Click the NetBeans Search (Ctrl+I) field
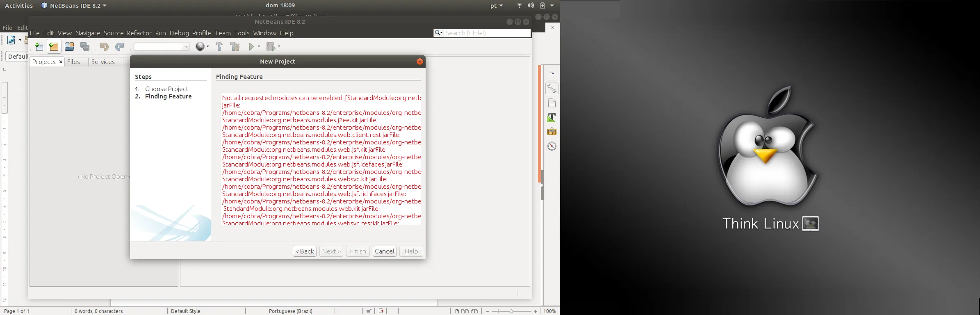Image resolution: width=980 pixels, height=315 pixels. [x=482, y=33]
